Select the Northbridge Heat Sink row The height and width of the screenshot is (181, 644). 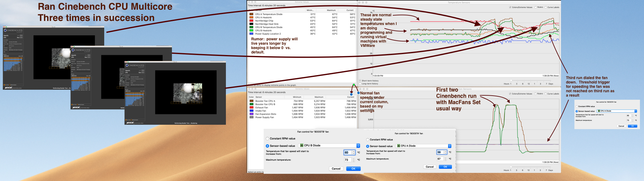(302, 24)
